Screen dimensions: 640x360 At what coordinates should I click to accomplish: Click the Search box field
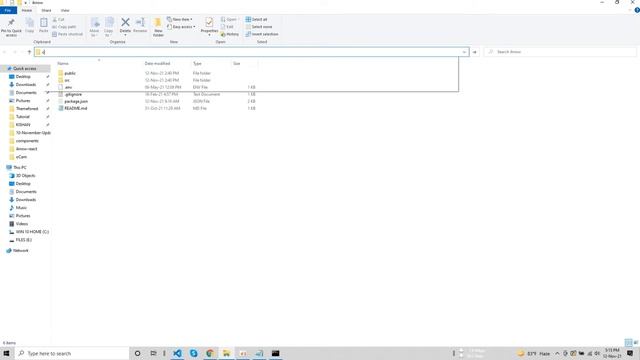tap(560, 52)
